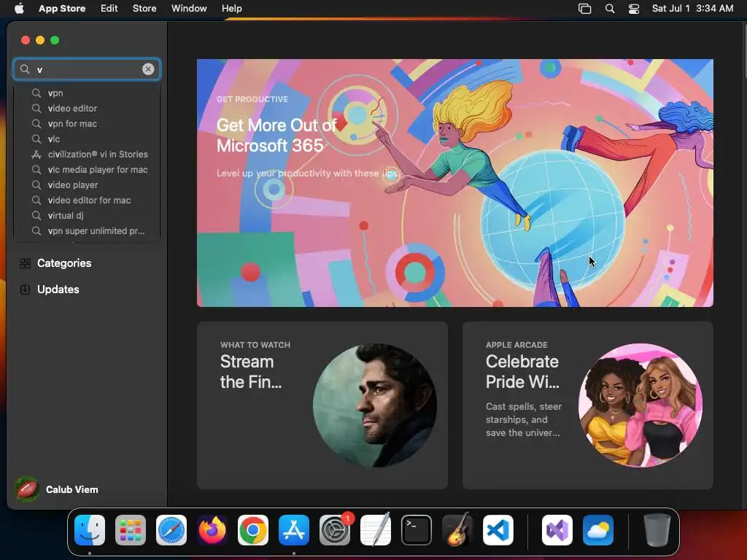747x560 pixels.
Task: Launch Finder from the Dock
Action: pos(90,530)
